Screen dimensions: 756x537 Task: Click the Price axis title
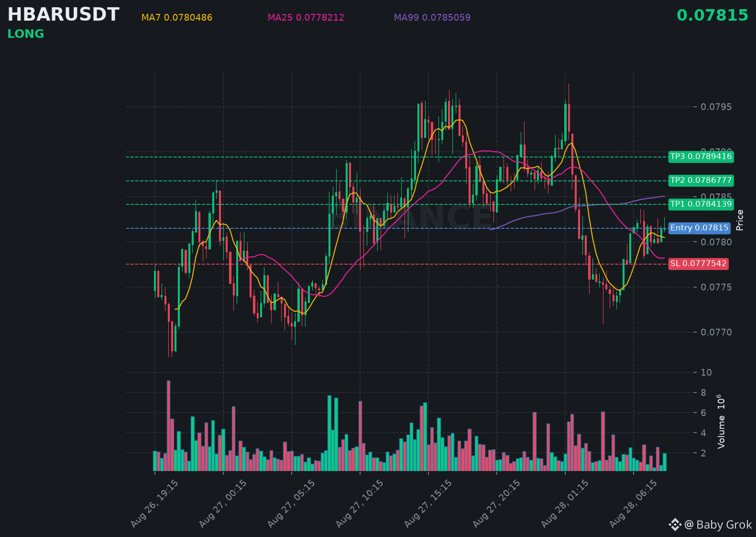pyautogui.click(x=740, y=220)
